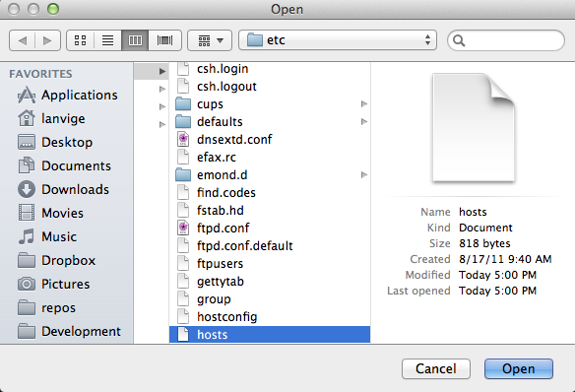Click the green zoom window button

pyautogui.click(x=53, y=9)
